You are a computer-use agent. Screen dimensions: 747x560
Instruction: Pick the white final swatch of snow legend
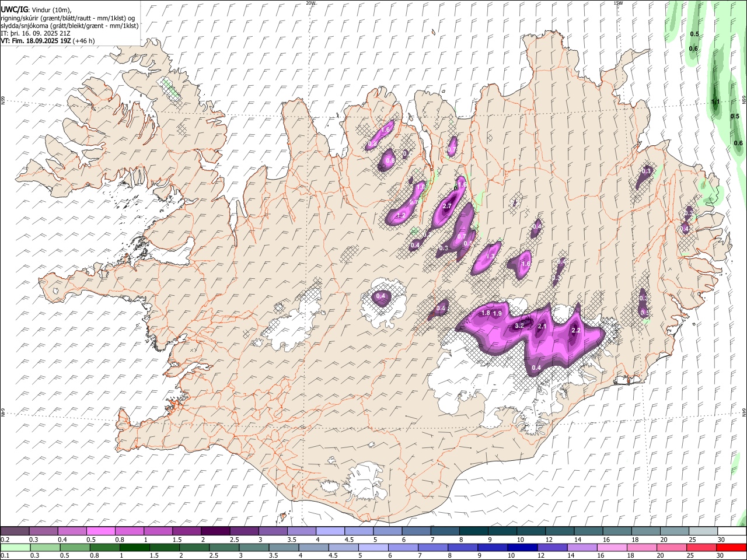click(x=731, y=531)
